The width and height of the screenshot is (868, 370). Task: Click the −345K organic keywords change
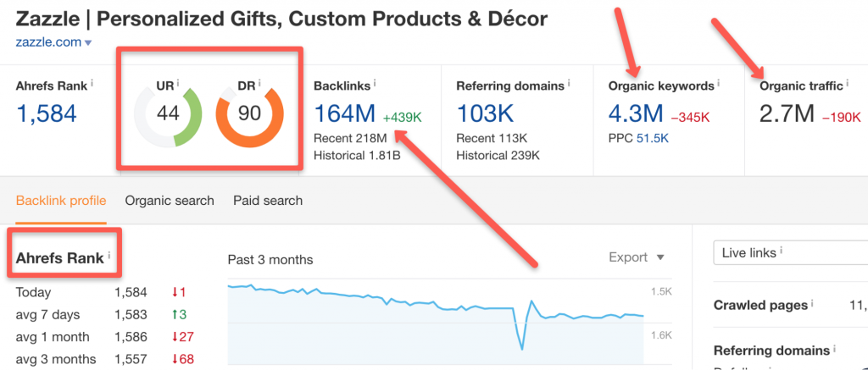(690, 117)
